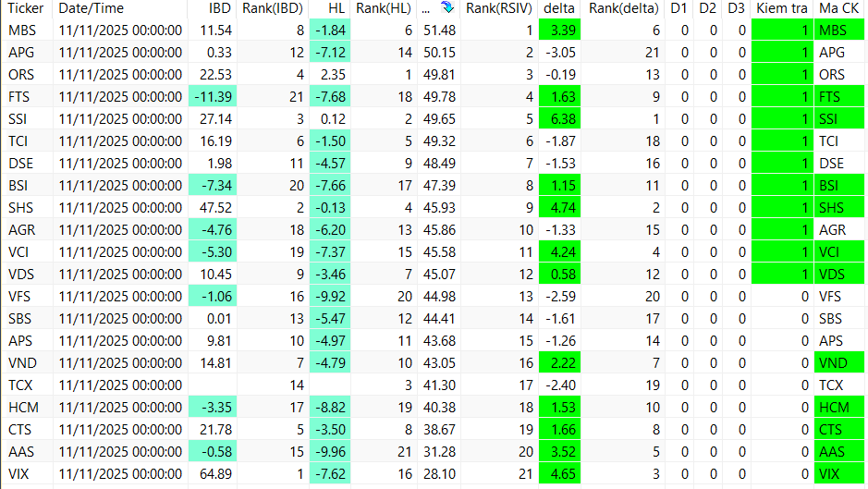Screen dimensions: 868x489
Task: Click the Rank(RSIV) column header
Action: click(x=499, y=8)
